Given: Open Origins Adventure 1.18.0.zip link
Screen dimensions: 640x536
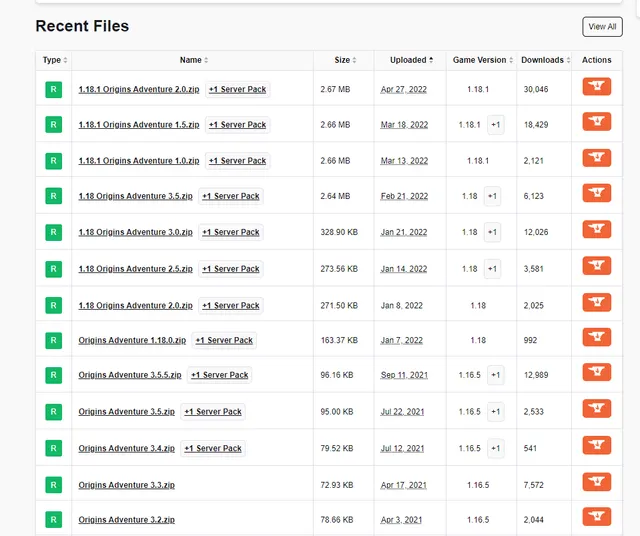Looking at the screenshot, I should coord(132,340).
